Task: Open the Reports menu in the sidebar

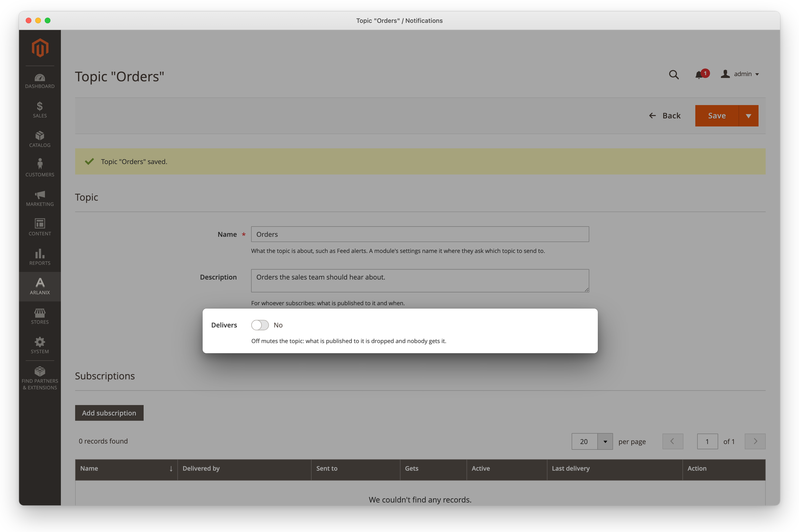Action: [40, 258]
